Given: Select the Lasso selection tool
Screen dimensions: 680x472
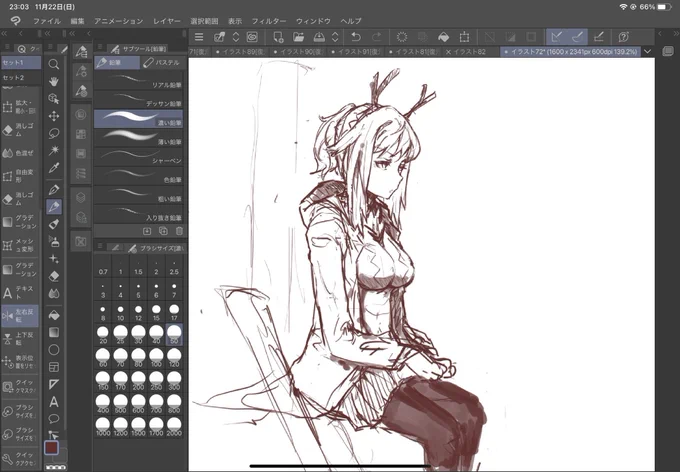Looking at the screenshot, I should (x=54, y=134).
